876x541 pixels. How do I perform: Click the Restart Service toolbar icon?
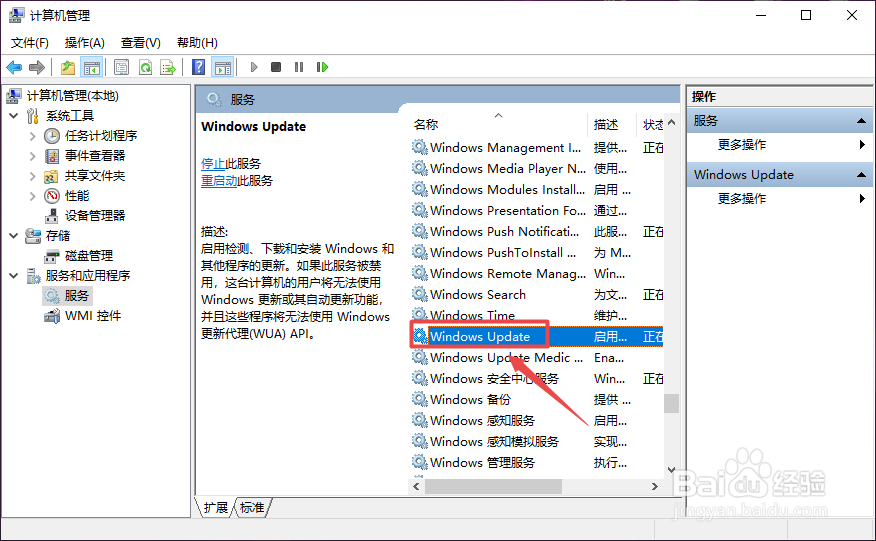[x=322, y=67]
